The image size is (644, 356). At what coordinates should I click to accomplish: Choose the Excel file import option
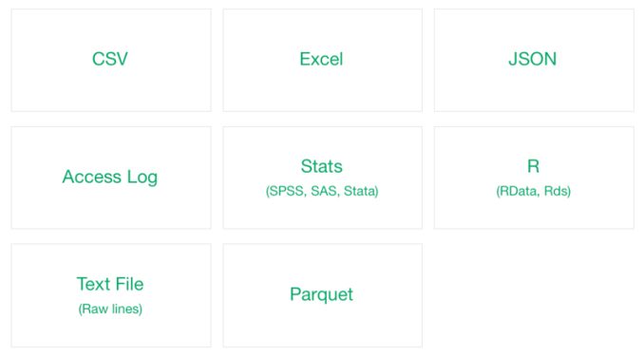(x=322, y=61)
